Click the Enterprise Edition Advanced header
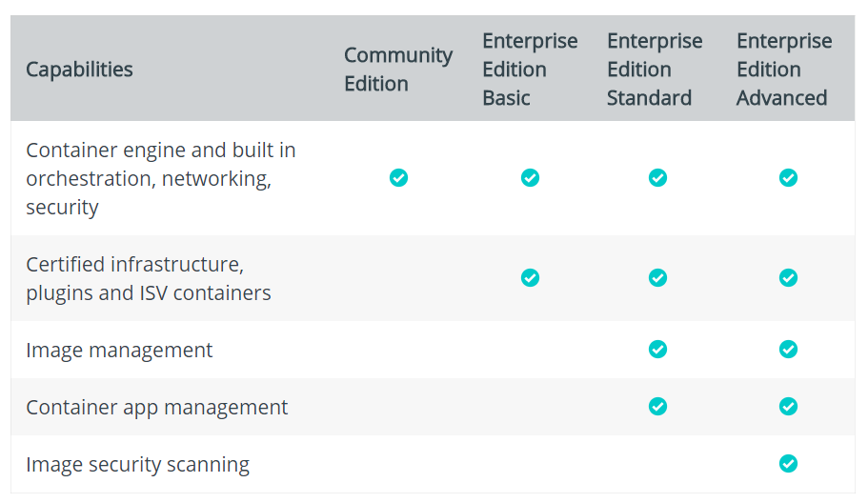Image resolution: width=868 pixels, height=503 pixels. point(783,70)
